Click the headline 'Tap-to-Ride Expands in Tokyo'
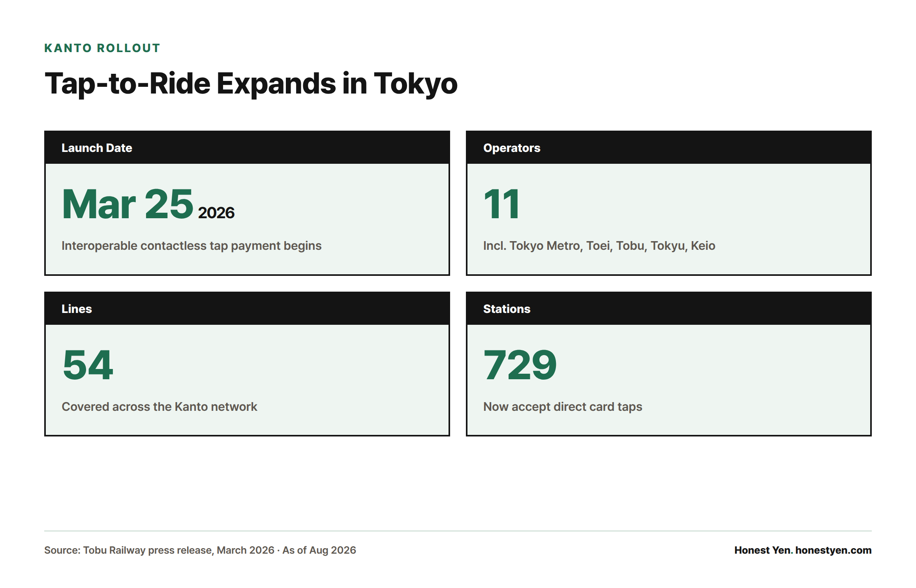 [x=251, y=84]
